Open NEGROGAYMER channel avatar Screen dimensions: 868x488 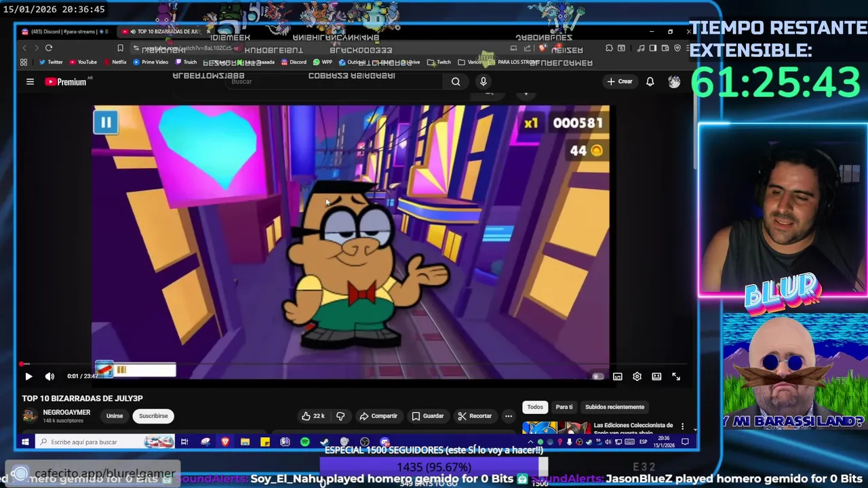point(29,416)
